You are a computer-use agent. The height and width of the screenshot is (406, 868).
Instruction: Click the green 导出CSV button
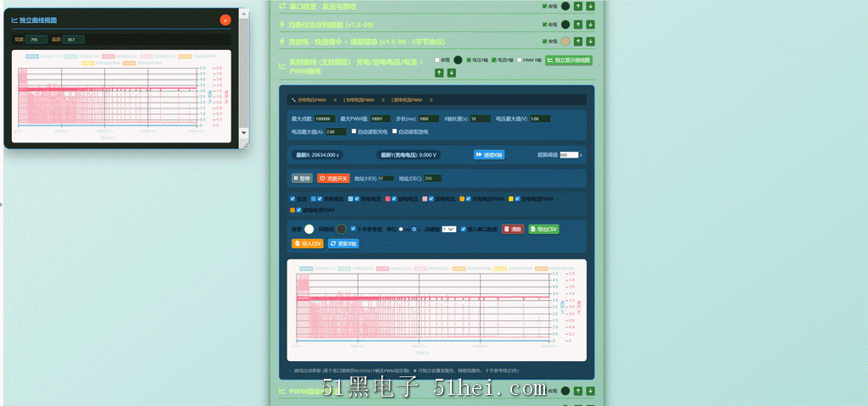pyautogui.click(x=543, y=229)
